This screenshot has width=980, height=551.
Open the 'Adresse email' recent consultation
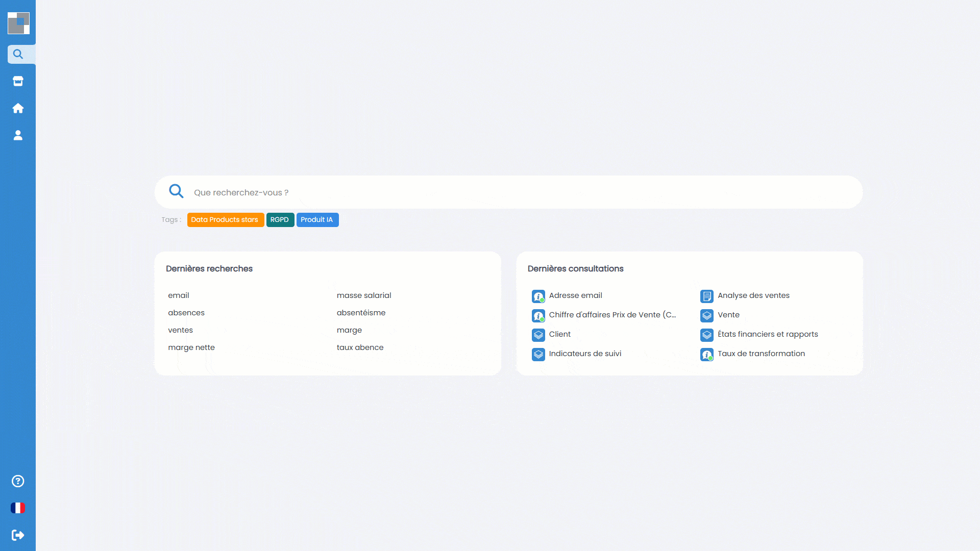(575, 295)
